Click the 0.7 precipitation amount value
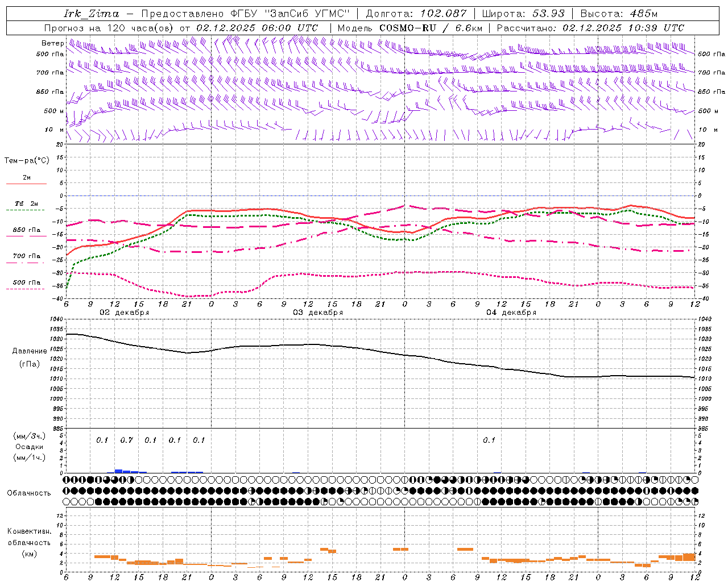The width and height of the screenshot is (728, 582). click(126, 440)
